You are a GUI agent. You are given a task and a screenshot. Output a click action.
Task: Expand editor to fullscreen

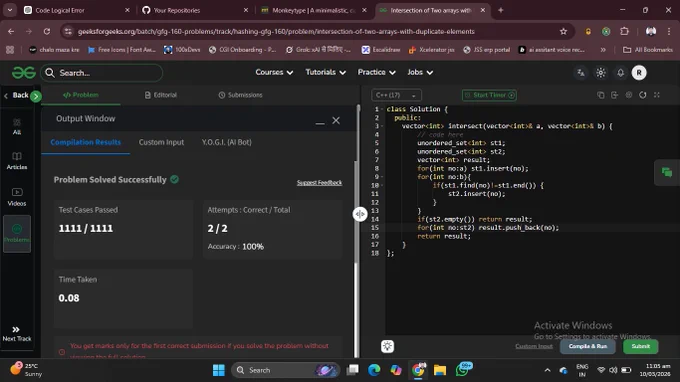(x=657, y=95)
